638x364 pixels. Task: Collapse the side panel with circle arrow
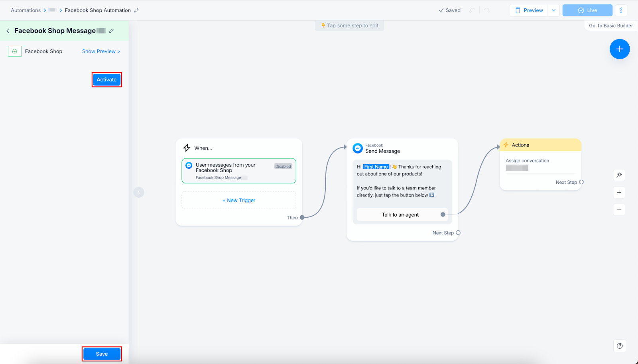pos(139,192)
